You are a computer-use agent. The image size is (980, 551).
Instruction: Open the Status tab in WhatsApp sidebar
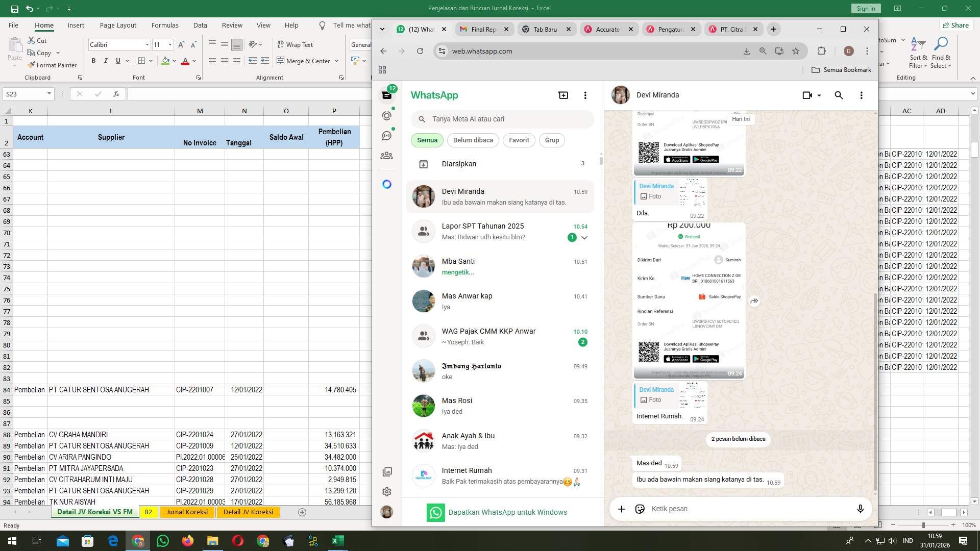386,115
